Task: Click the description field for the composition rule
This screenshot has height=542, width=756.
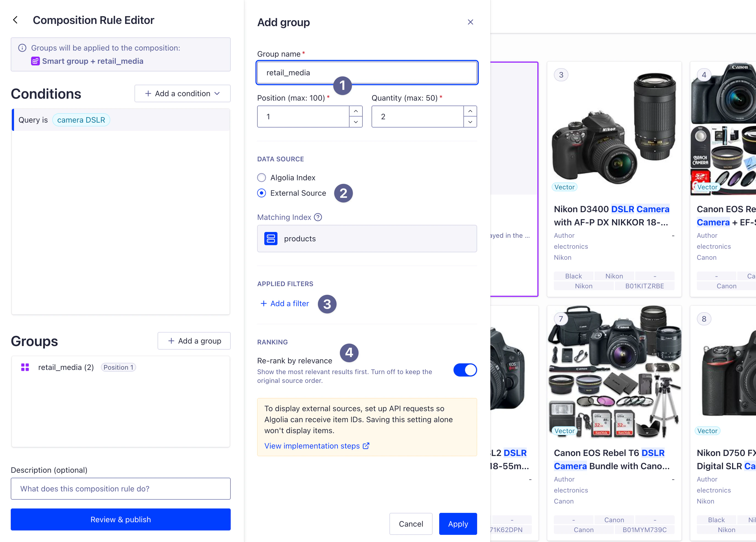Action: coord(121,489)
